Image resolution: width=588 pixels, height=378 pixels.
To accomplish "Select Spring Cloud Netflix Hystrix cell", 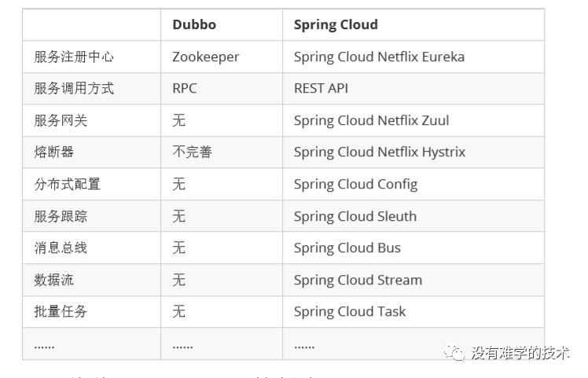I will 380,152.
